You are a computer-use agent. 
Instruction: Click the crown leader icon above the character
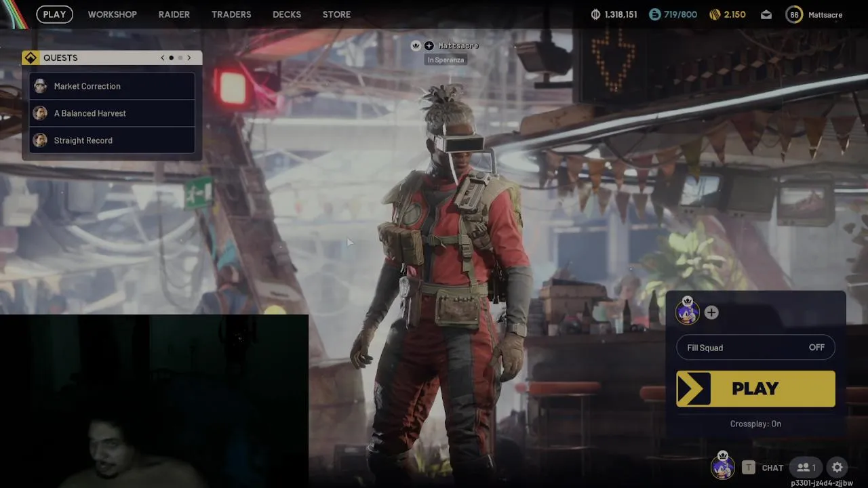coord(416,45)
